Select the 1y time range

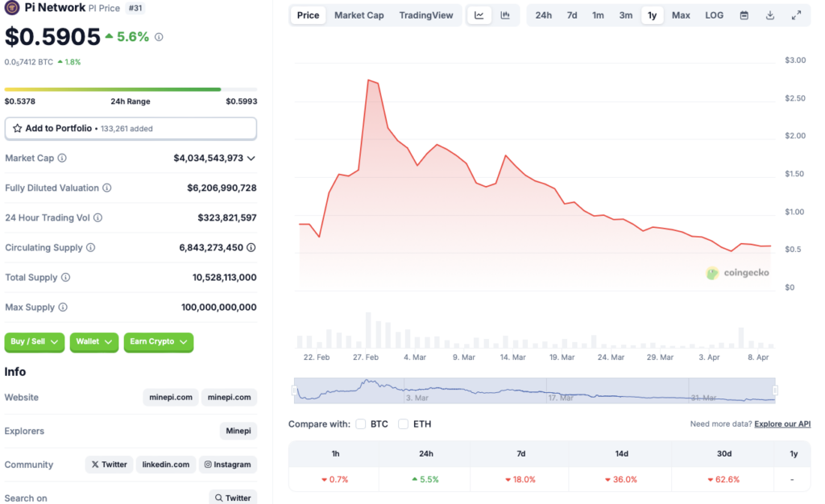[652, 15]
